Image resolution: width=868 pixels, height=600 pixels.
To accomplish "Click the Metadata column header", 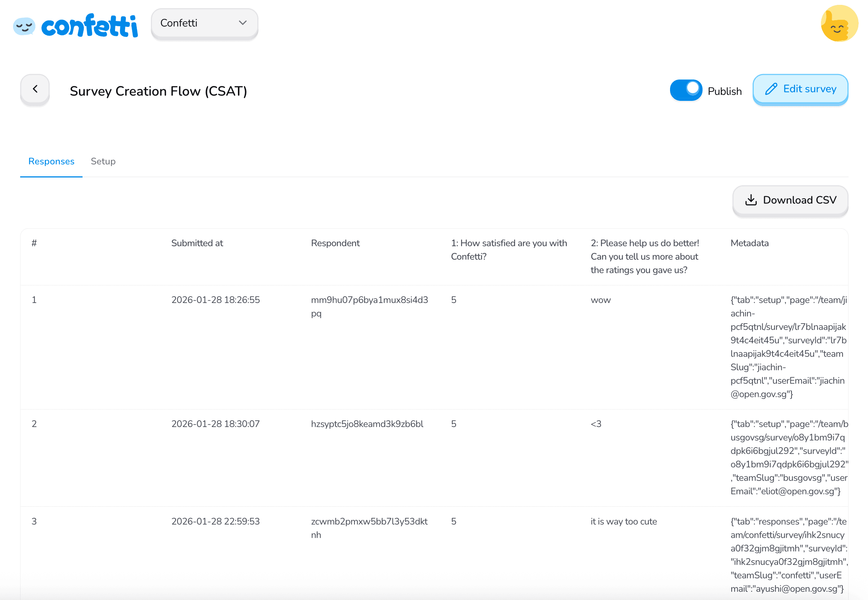I will (x=749, y=243).
